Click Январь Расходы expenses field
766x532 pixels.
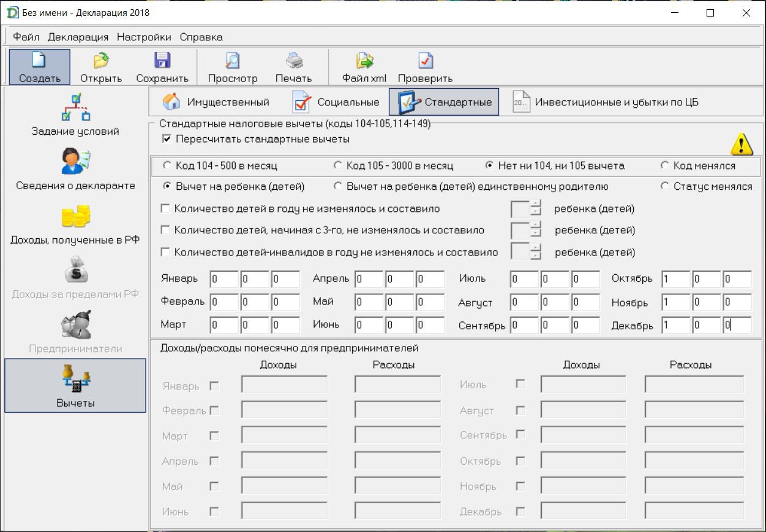(x=398, y=384)
